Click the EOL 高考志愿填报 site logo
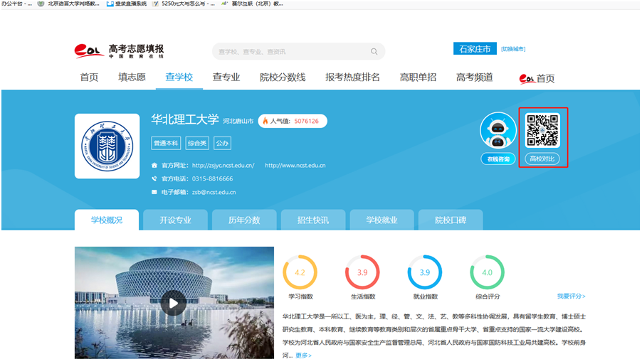 coord(119,51)
